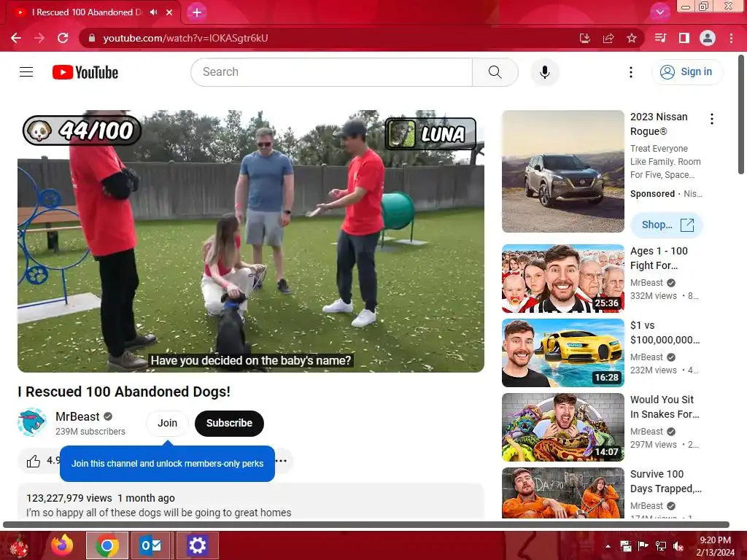Open the Chrome profile avatar
747x560 pixels.
click(708, 38)
